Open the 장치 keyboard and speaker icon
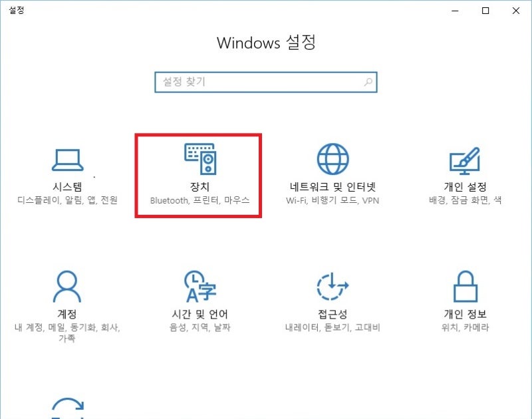532x419 pixels. point(200,159)
